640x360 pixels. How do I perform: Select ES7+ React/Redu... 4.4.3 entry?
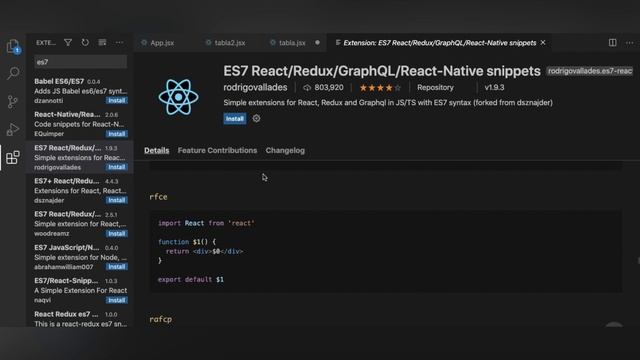point(80,190)
